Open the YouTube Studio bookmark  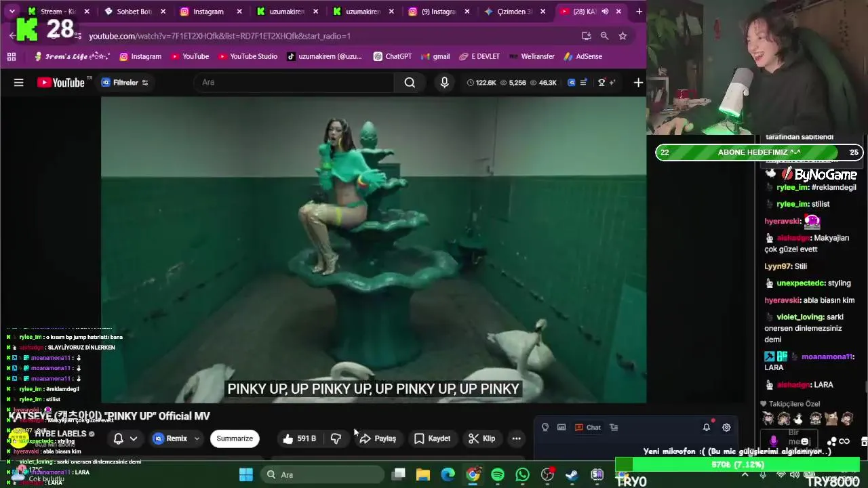point(248,57)
